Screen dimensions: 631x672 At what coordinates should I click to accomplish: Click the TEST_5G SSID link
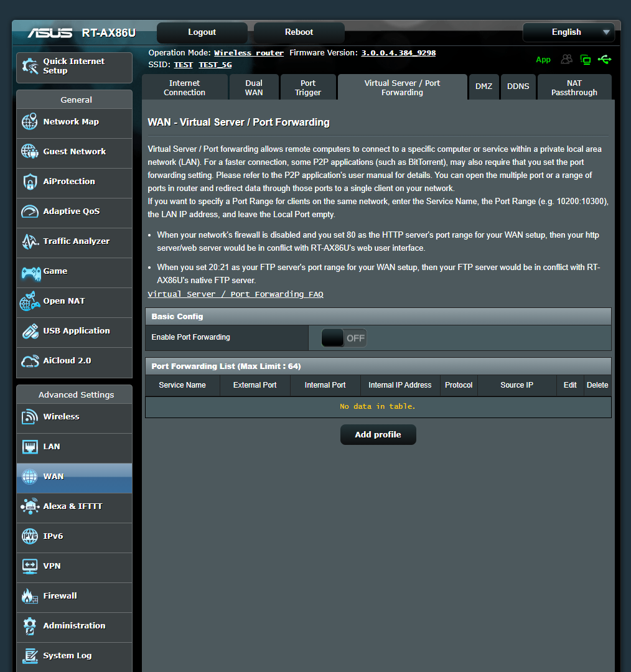(x=215, y=65)
